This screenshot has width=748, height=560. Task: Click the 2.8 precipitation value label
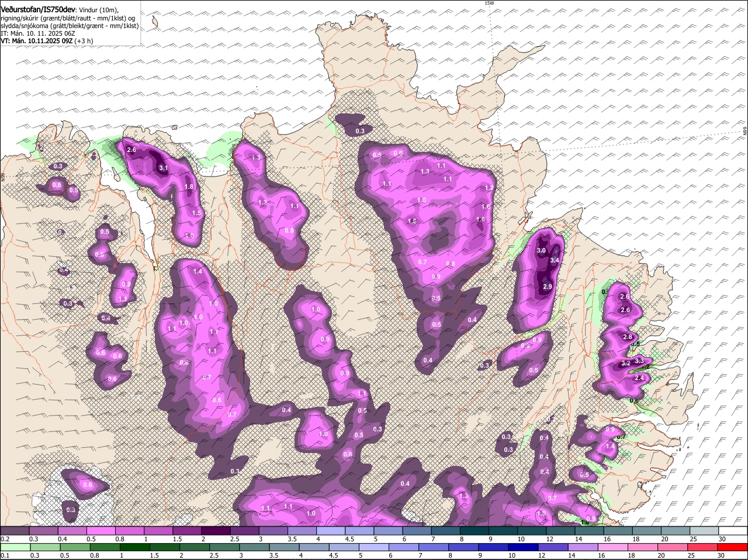pos(628,337)
